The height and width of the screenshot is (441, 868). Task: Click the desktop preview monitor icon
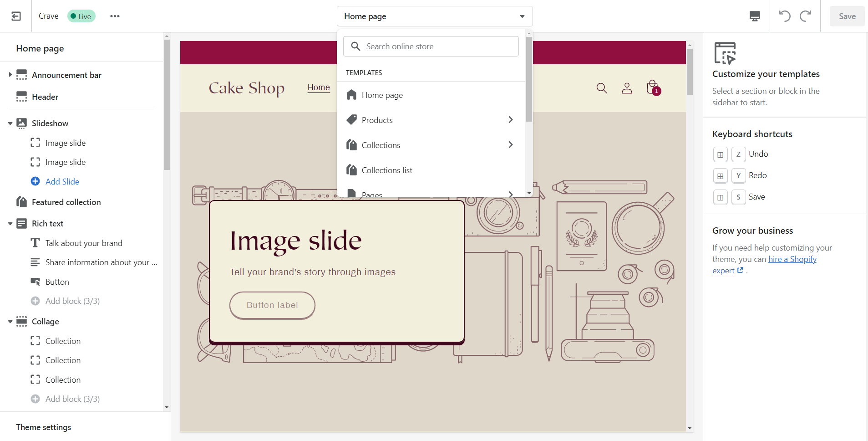pyautogui.click(x=755, y=16)
